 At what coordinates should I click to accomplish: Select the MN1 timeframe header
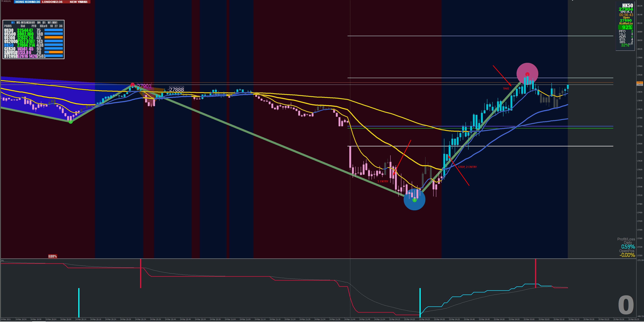coord(55,23)
